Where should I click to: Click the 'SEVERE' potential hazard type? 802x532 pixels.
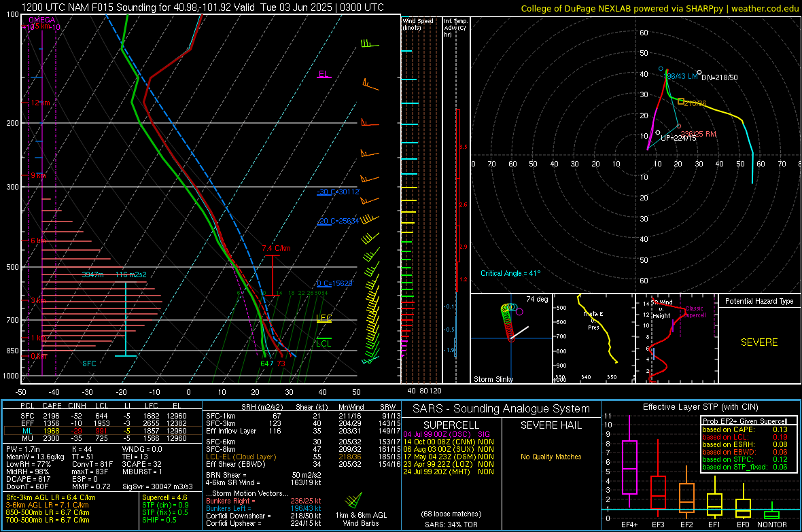tap(759, 342)
